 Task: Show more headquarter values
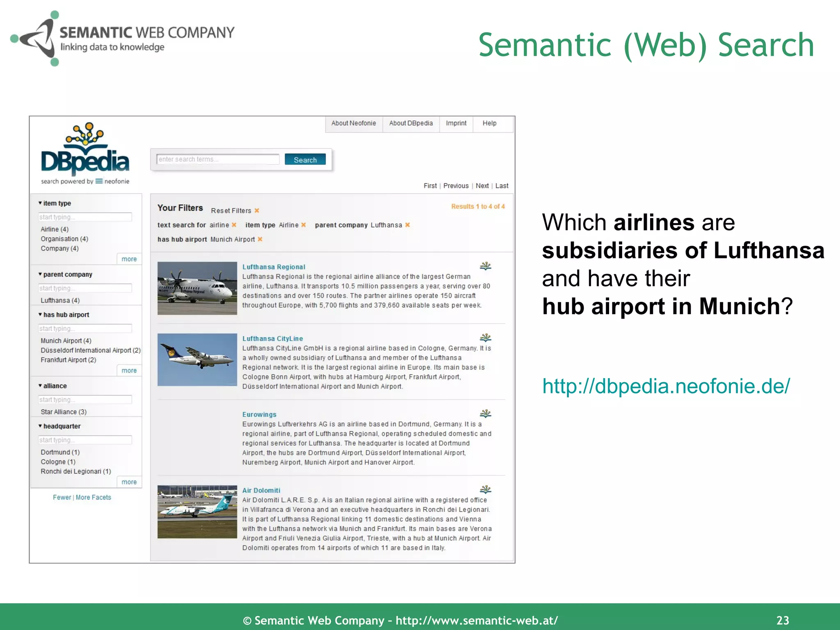coord(129,482)
